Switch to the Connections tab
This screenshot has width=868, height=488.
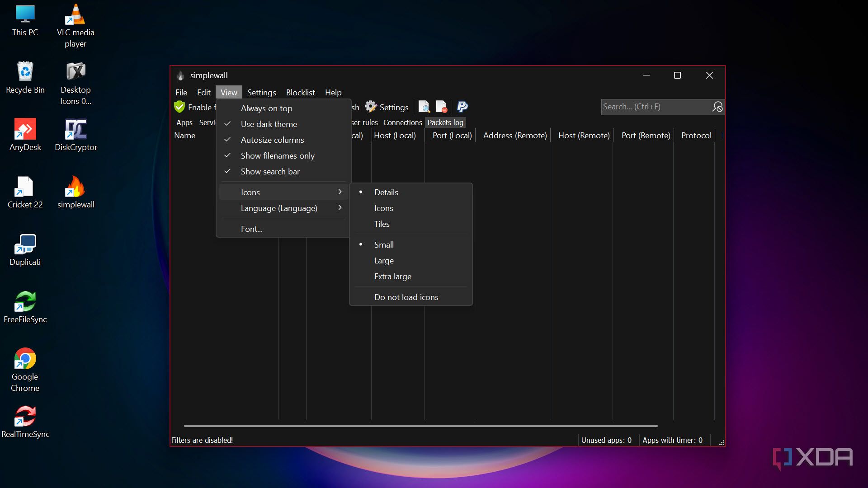pos(402,122)
